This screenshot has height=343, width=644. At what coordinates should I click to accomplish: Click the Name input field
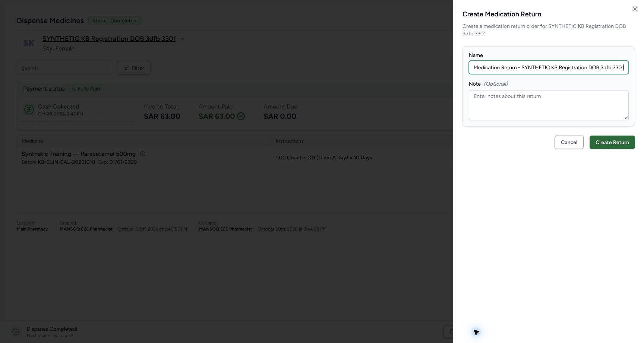tap(549, 67)
